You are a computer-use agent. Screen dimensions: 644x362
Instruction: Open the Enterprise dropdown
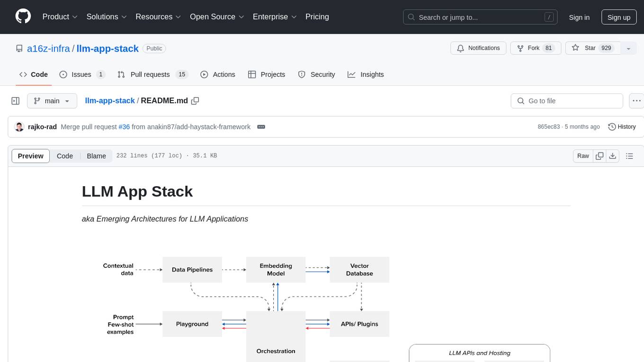point(275,17)
